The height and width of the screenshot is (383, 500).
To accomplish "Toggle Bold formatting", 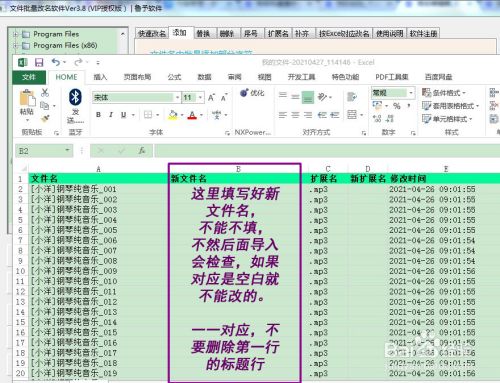I will [98, 115].
